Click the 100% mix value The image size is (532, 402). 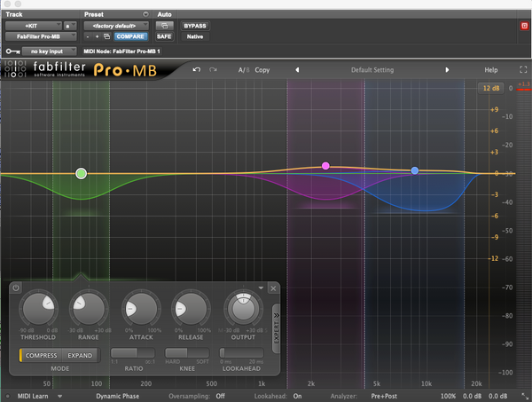pos(448,396)
